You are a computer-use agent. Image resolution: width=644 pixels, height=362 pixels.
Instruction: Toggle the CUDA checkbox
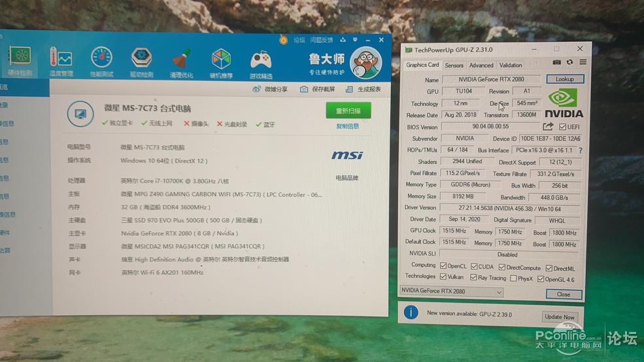click(475, 267)
